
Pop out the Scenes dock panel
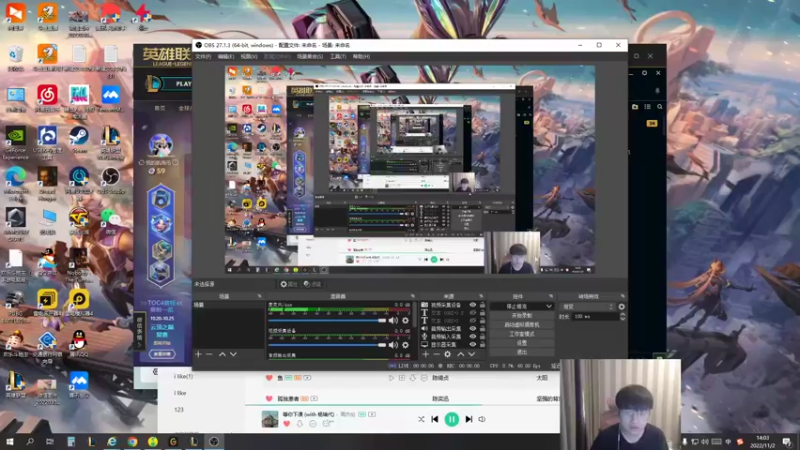(x=259, y=296)
